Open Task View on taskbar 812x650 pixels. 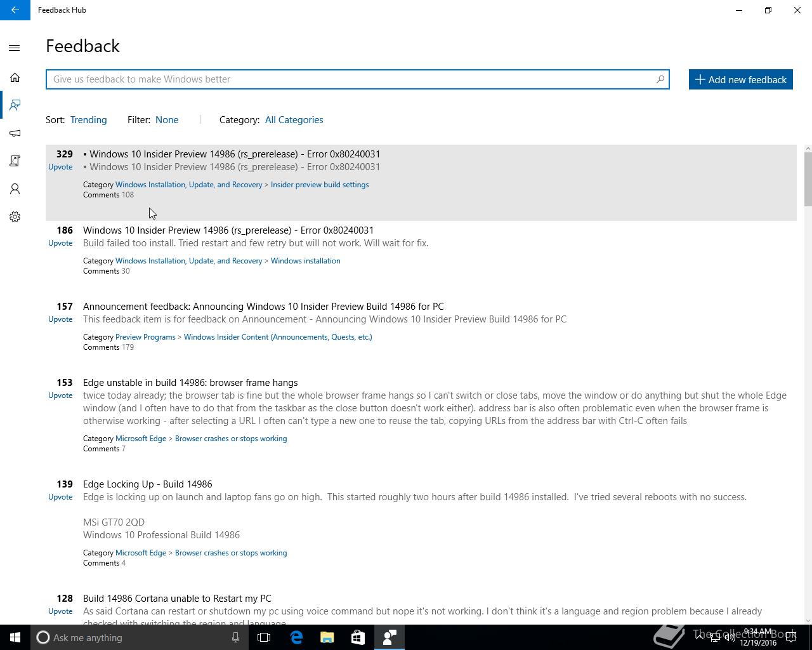[x=264, y=637]
